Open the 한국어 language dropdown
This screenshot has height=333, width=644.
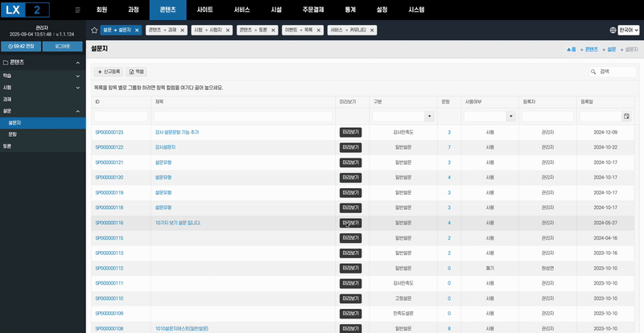[x=624, y=30]
